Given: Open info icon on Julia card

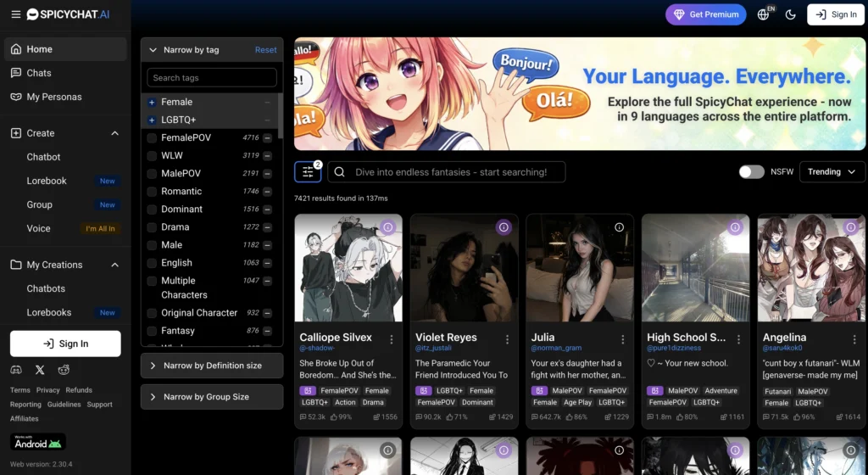Looking at the screenshot, I should coord(620,227).
